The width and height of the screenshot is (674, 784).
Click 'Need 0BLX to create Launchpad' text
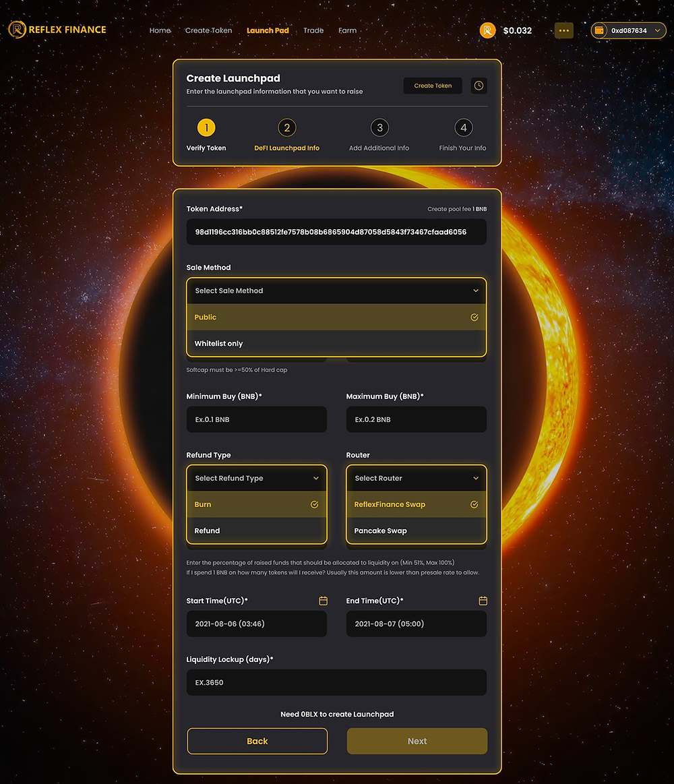click(x=337, y=714)
